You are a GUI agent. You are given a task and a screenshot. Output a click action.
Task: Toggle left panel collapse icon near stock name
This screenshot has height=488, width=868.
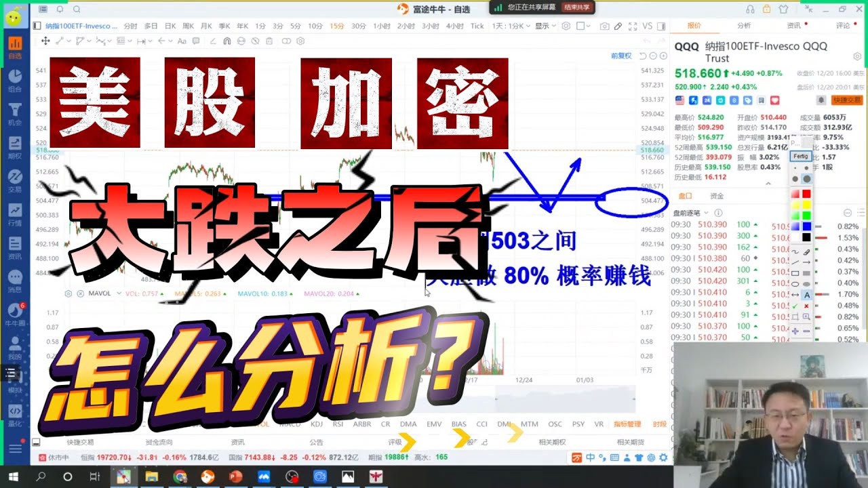(37, 26)
